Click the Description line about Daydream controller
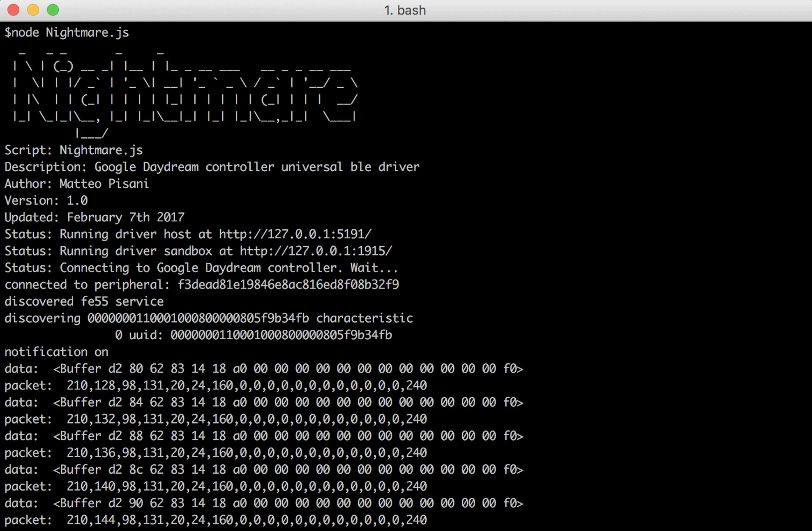812x531 pixels. [x=212, y=167]
